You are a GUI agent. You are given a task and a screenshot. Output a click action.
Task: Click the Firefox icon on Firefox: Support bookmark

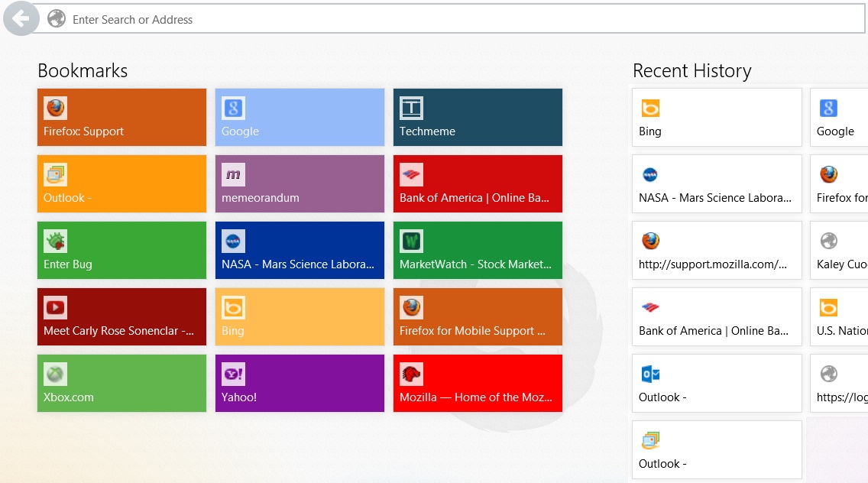pos(55,108)
